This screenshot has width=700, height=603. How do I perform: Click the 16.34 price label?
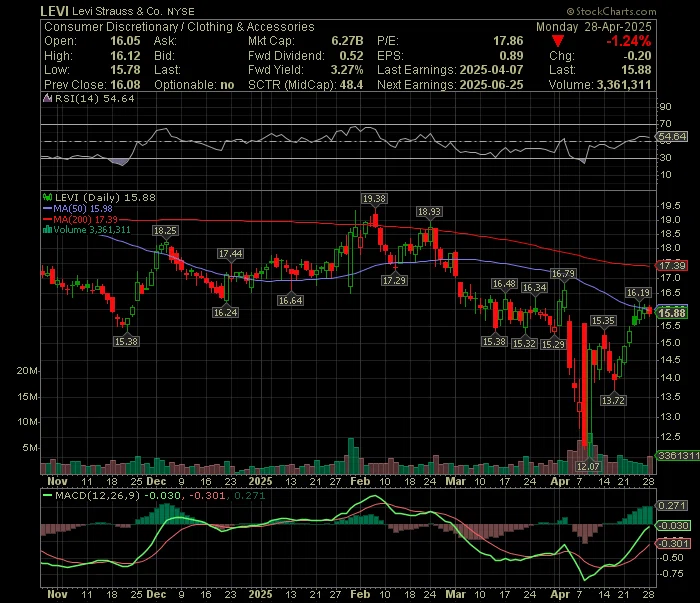534,287
